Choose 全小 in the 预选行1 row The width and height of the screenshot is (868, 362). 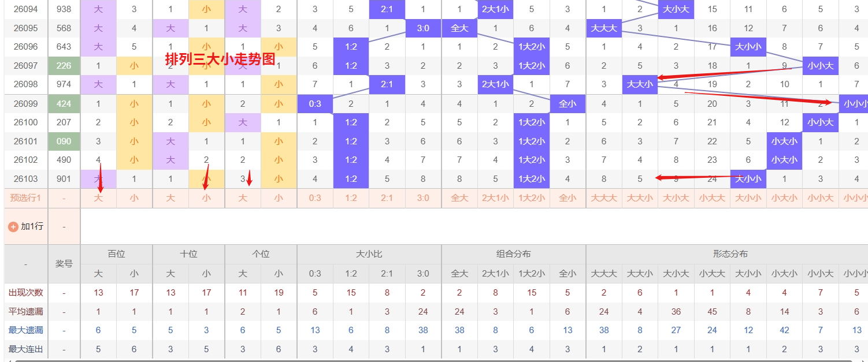(x=567, y=198)
